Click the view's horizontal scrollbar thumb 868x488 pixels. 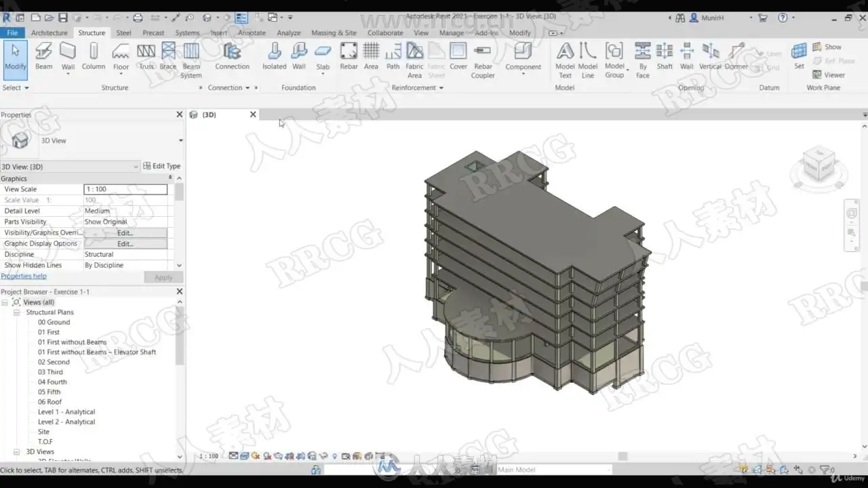pyautogui.click(x=623, y=456)
